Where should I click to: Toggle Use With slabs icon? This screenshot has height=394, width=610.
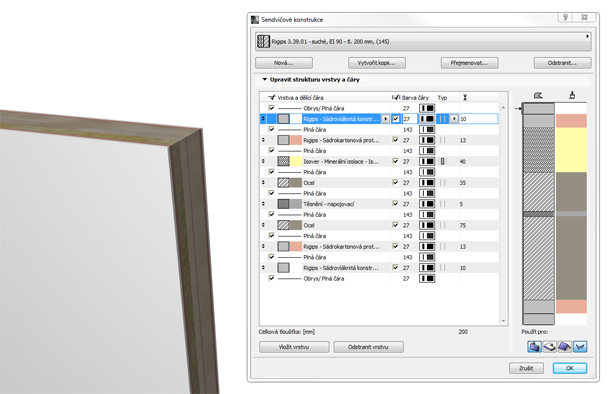coord(549,346)
